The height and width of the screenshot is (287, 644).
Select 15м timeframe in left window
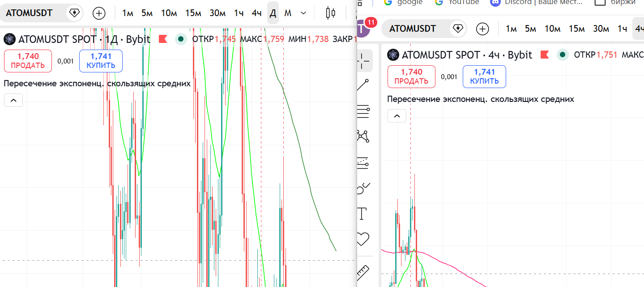pos(193,13)
